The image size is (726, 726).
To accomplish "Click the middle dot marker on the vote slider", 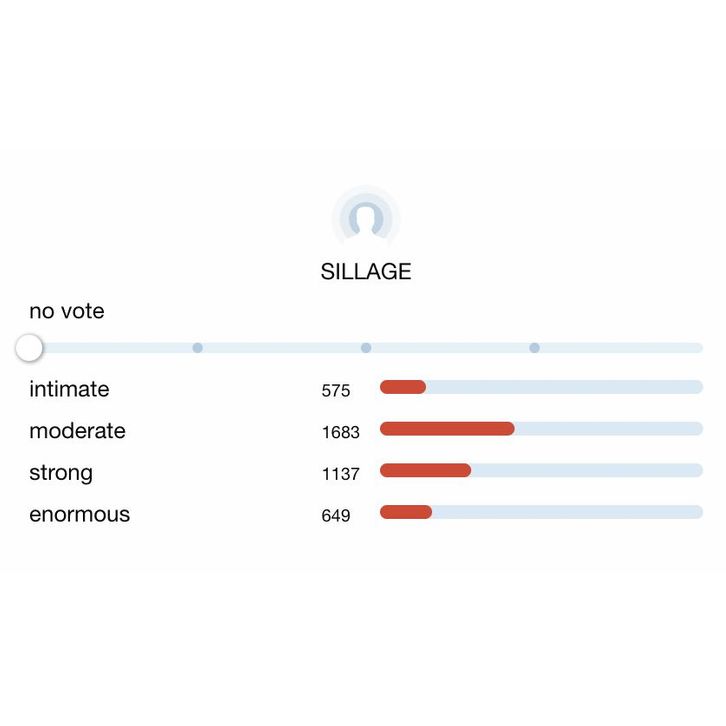I will coord(366,348).
